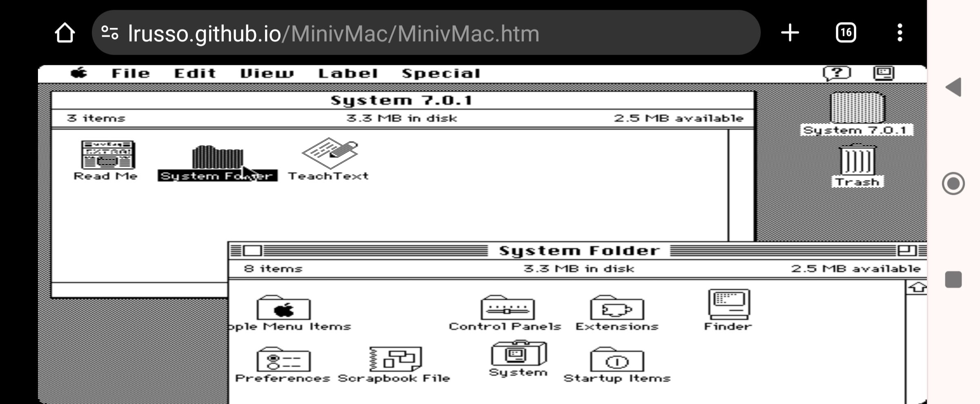980x404 pixels.
Task: Click the scroll up arrow in System Folder window
Action: (x=917, y=287)
